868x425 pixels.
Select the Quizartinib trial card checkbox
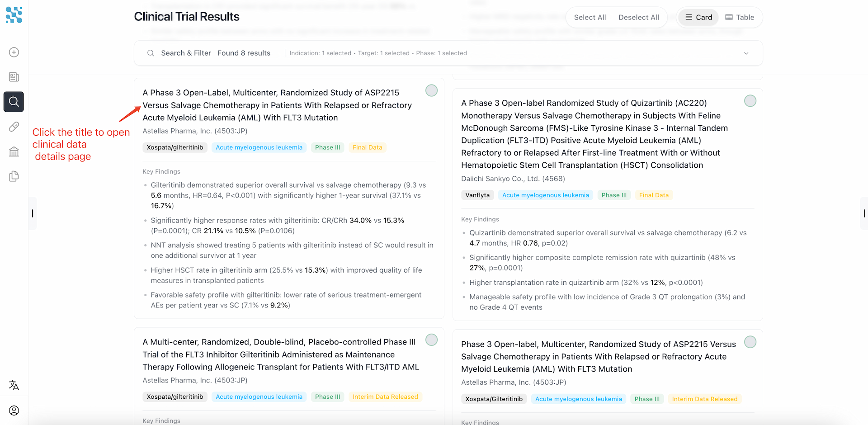(750, 101)
